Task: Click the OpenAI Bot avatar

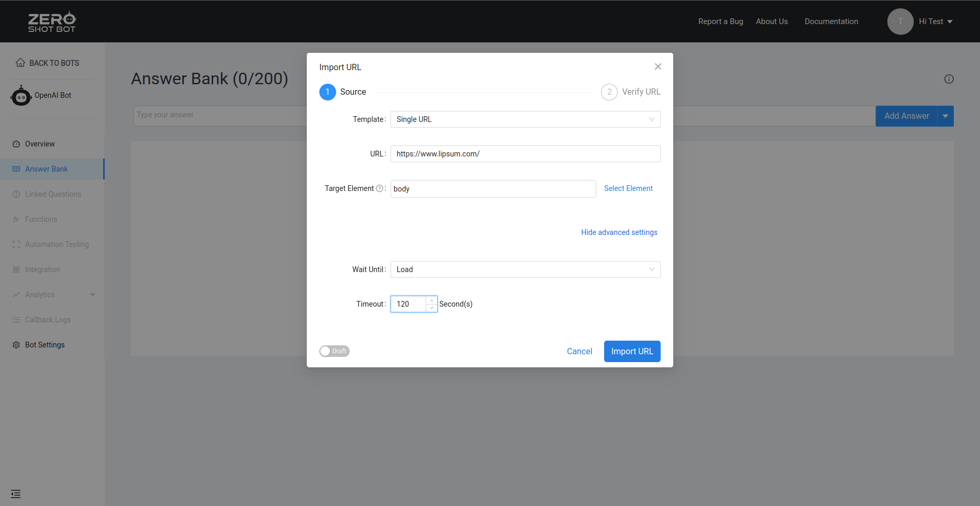Action: click(x=20, y=95)
